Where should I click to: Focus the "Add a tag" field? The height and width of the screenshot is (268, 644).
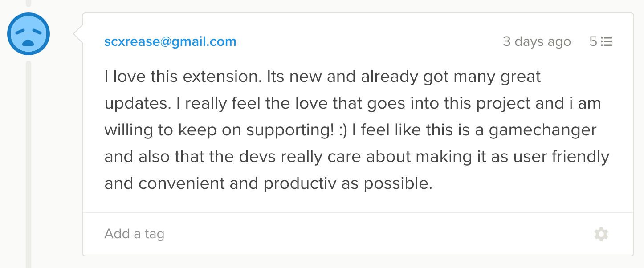coord(135,234)
